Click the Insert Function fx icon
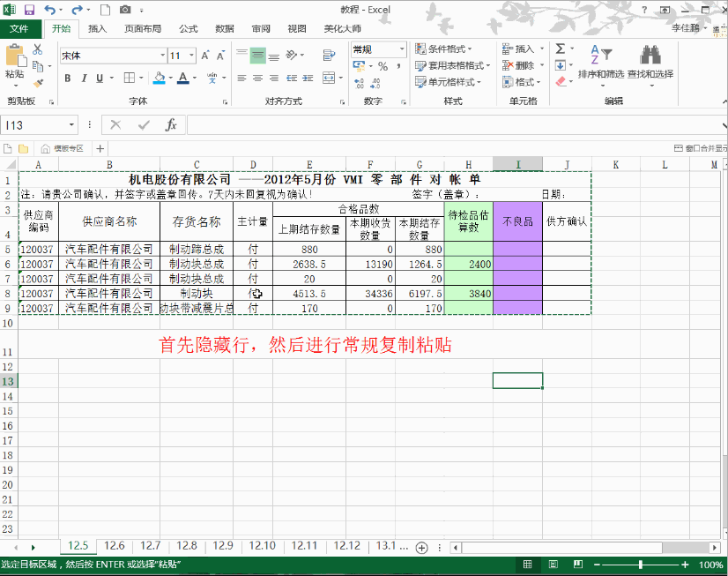 (x=171, y=125)
